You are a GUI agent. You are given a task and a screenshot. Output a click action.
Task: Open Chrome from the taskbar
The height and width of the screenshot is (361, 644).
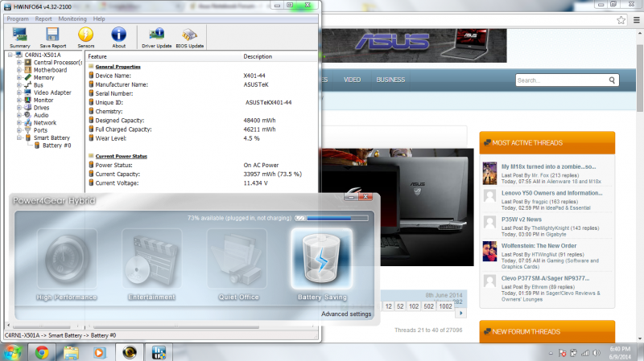pyautogui.click(x=42, y=352)
